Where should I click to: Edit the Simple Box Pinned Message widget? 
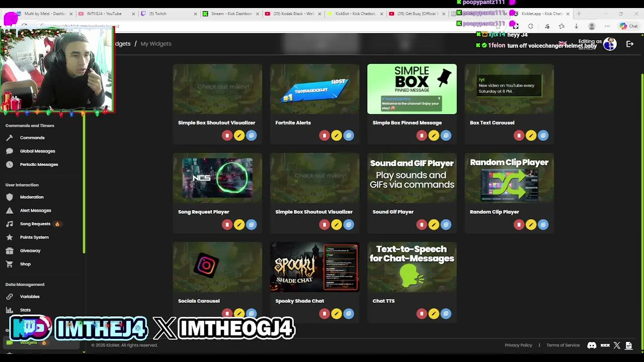(434, 135)
